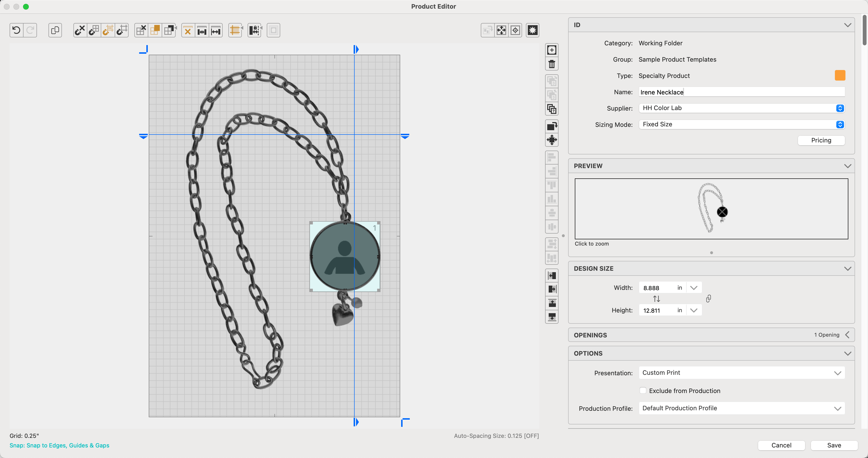Click the add opening plus icon

552,50
